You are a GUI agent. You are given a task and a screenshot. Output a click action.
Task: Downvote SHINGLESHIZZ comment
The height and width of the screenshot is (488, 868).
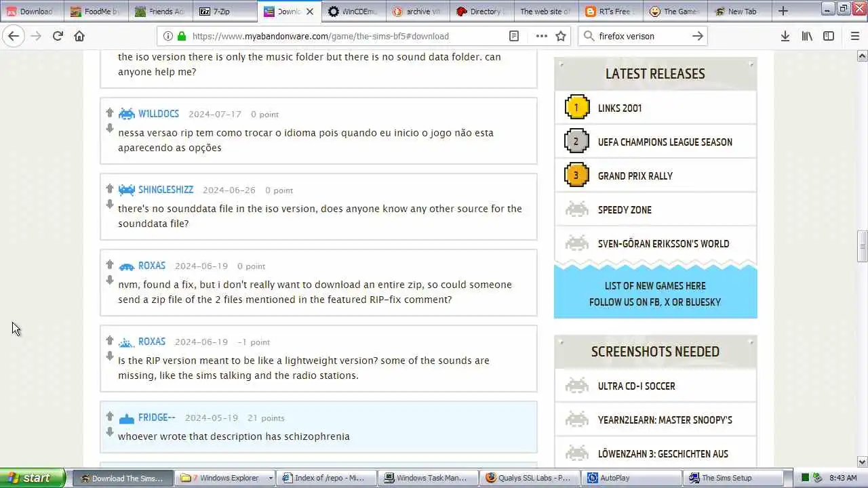click(110, 204)
